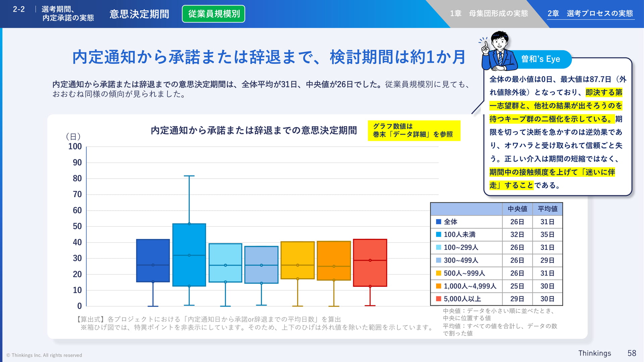Click the chart title 内定通知から承諾または辞退までの意思決定期間
Image resolution: width=644 pixels, height=362 pixels.
pos(254,131)
